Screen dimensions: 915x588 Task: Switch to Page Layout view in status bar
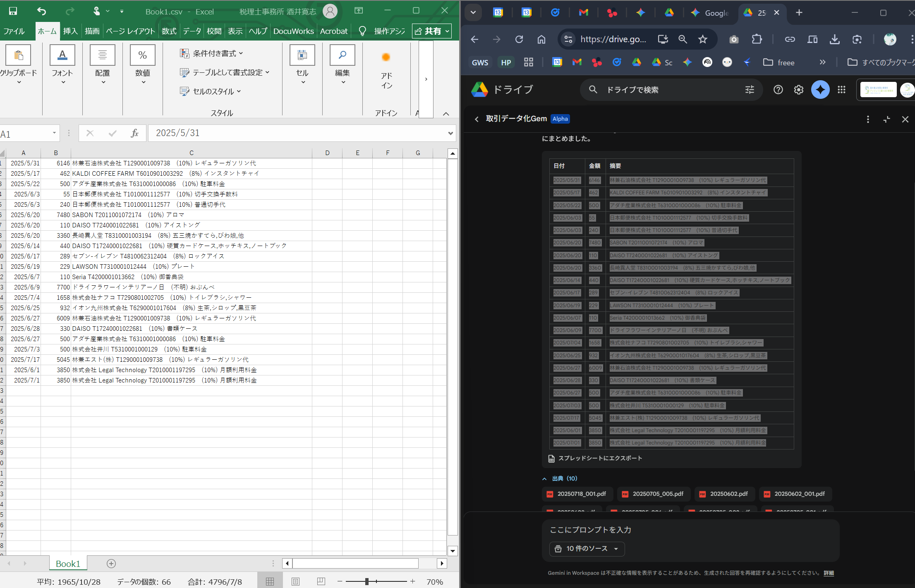[x=295, y=582]
